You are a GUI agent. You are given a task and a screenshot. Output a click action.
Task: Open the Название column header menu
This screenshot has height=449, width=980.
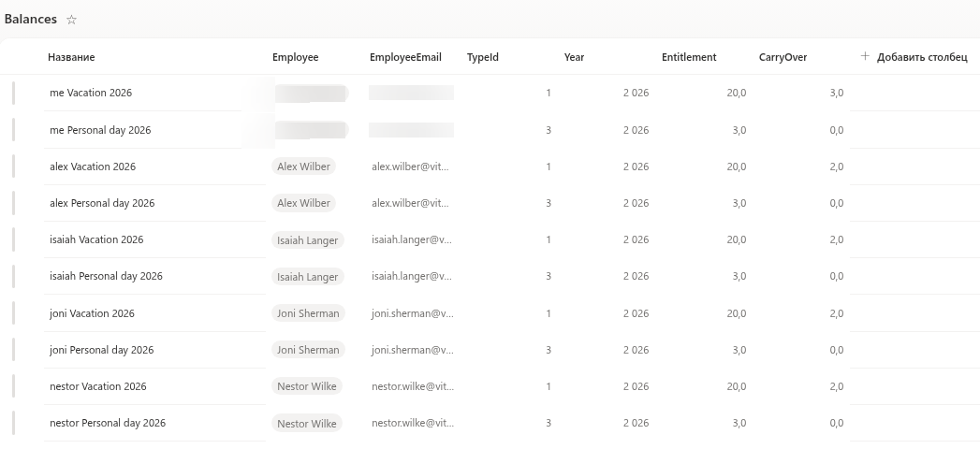coord(71,57)
